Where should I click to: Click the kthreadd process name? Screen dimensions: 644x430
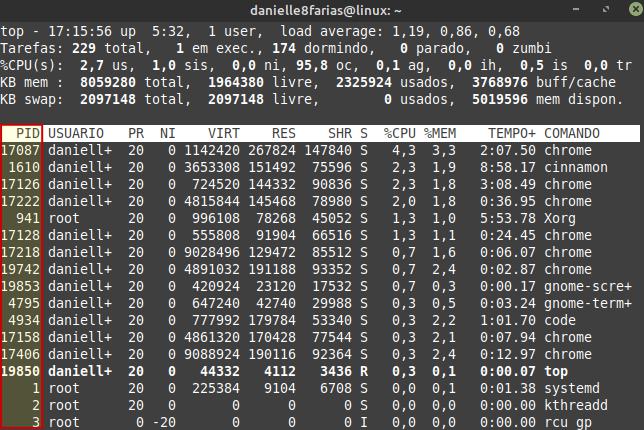tap(576, 405)
